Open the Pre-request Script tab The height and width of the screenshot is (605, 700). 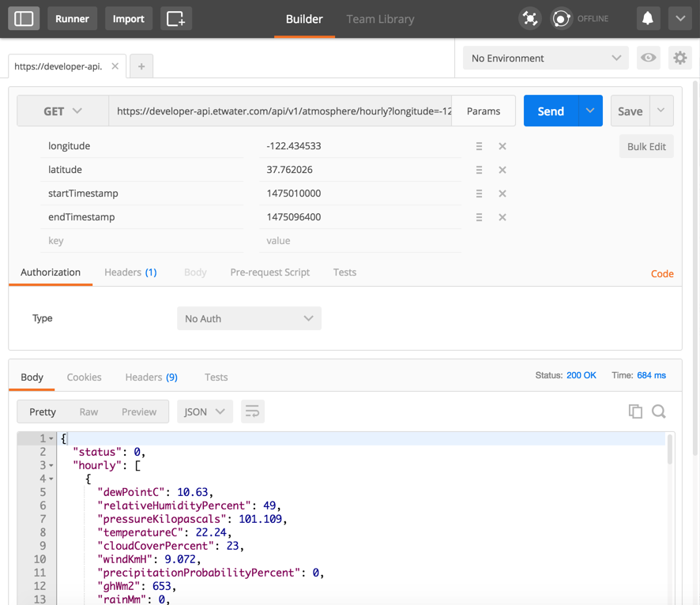[x=269, y=272]
